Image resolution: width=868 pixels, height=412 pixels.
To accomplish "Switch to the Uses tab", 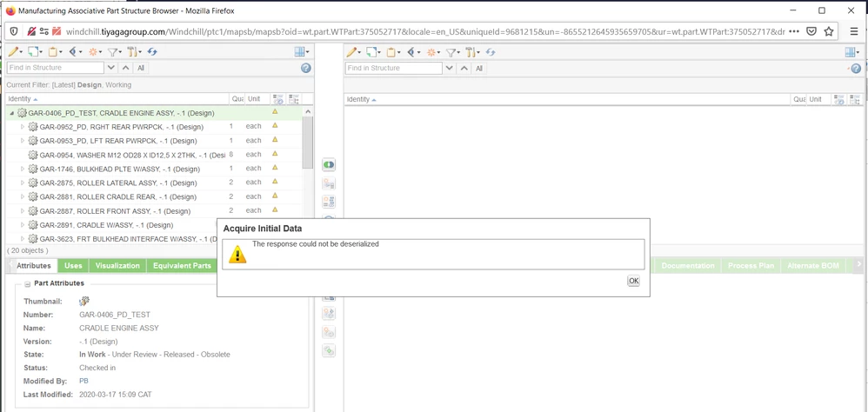I will [73, 266].
